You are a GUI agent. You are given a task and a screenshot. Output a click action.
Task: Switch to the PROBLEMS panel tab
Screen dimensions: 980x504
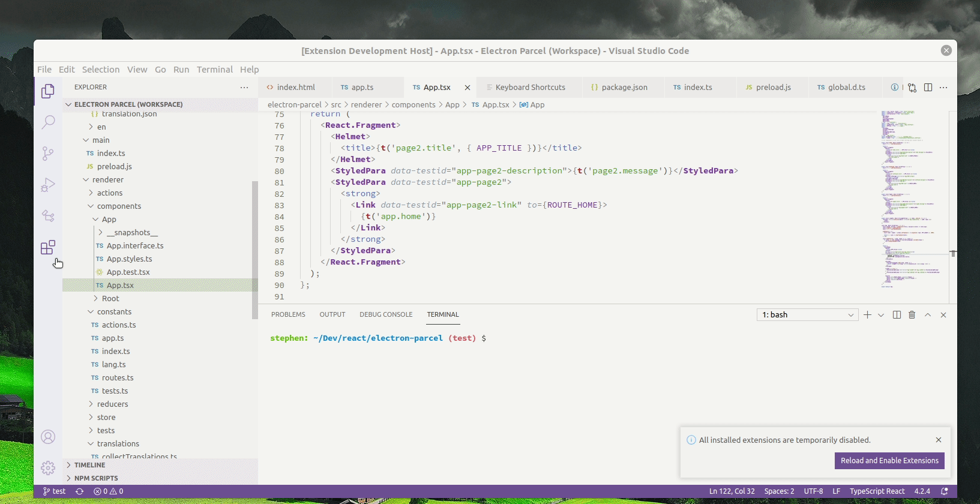[x=288, y=315]
